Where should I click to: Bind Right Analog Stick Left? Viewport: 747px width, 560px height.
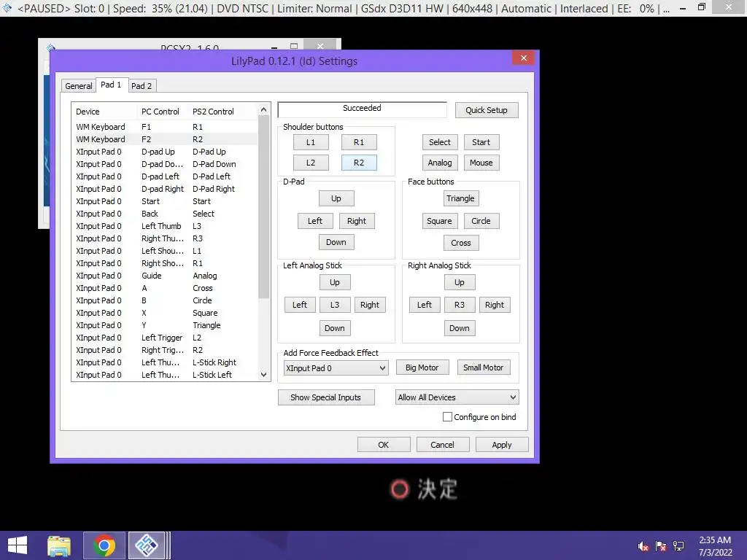(x=425, y=305)
